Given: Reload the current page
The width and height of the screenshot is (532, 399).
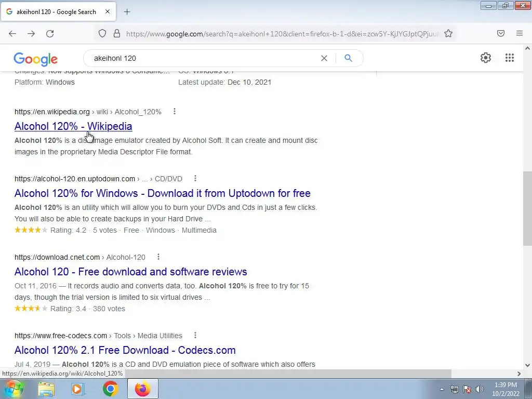Looking at the screenshot, I should pyautogui.click(x=50, y=34).
